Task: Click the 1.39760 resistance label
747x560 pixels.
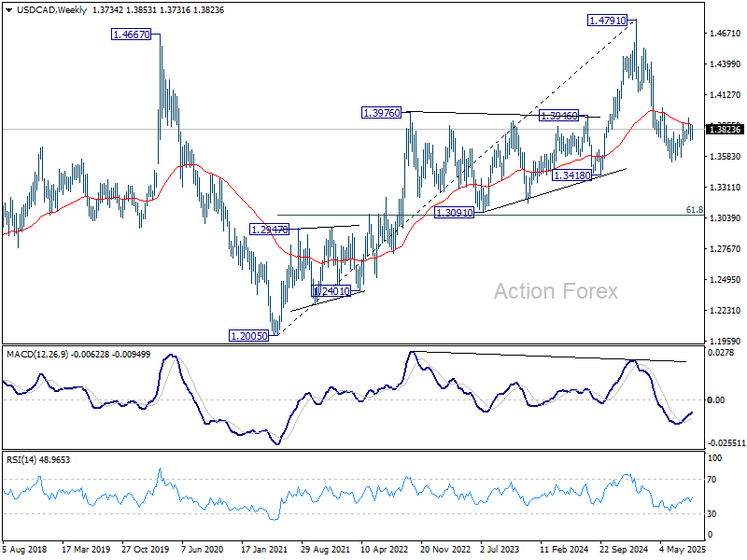Action: [x=382, y=113]
